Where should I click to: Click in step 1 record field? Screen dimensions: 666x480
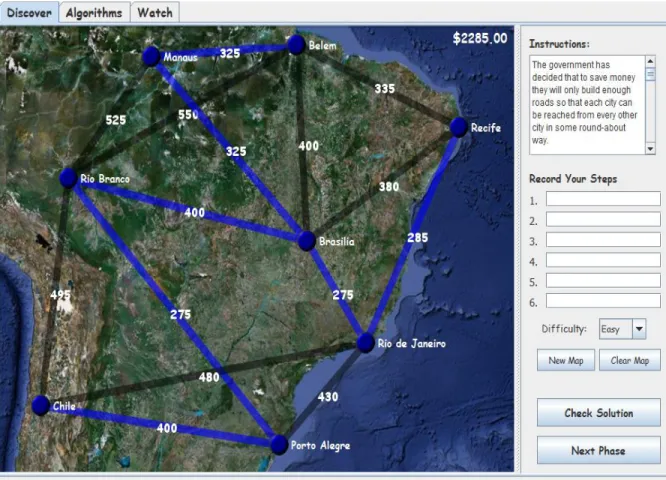(603, 199)
